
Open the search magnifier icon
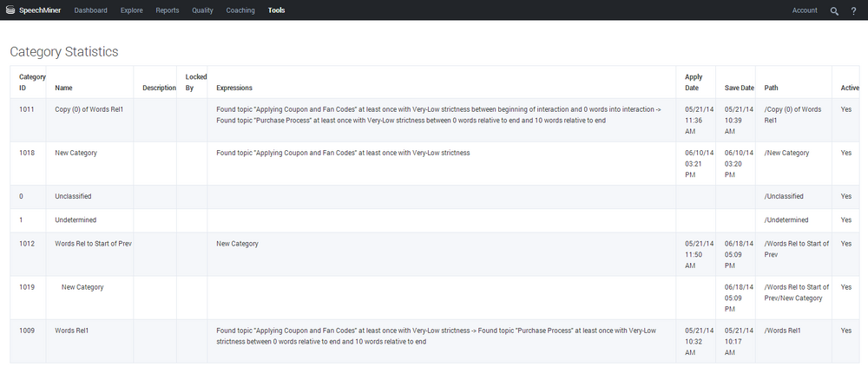click(834, 10)
